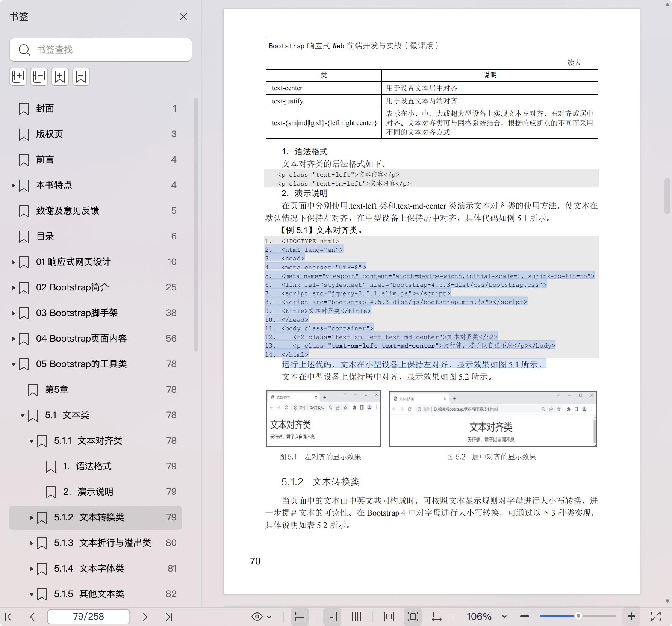The image size is (672, 626).
Task: Go to the 目录 bookmark
Action: tap(95, 236)
